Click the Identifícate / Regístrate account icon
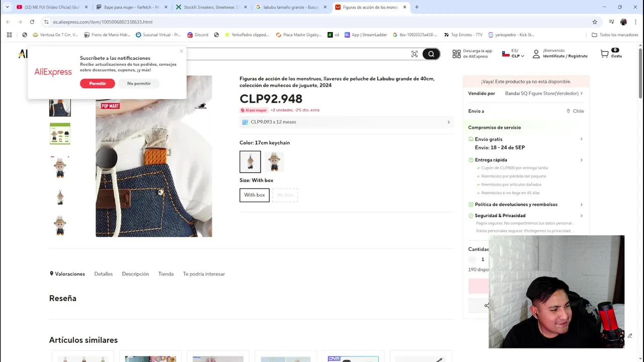 point(536,53)
